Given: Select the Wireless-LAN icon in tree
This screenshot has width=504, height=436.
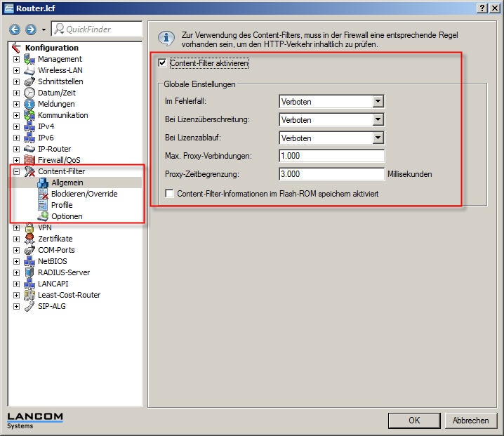Looking at the screenshot, I should (29, 70).
